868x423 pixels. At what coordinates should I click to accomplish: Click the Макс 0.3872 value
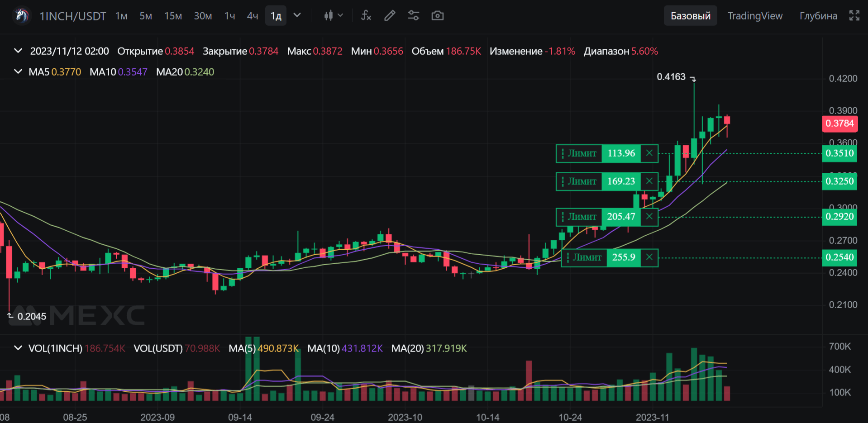pos(315,51)
